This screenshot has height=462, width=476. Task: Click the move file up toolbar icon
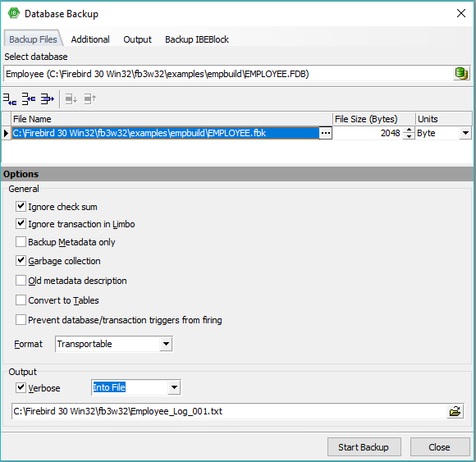click(x=89, y=99)
